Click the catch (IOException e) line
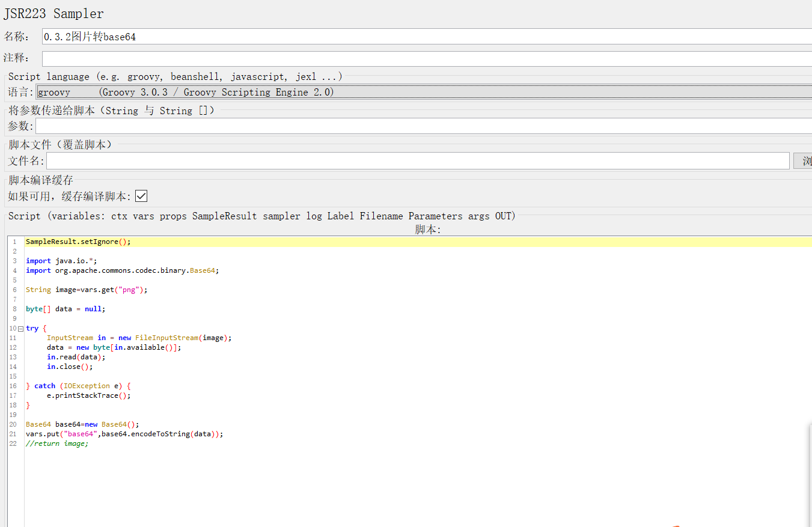The width and height of the screenshot is (812, 527). (78, 386)
